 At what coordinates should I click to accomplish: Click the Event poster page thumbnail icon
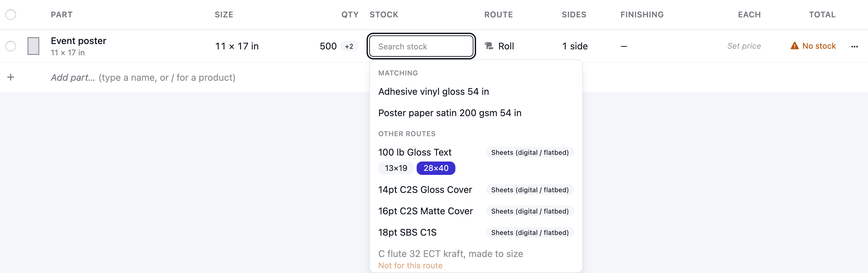click(x=33, y=46)
